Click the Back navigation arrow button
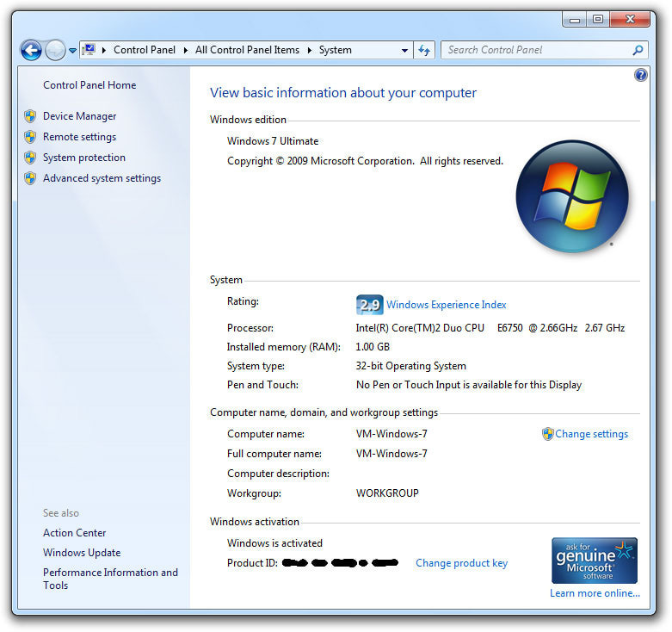Viewport: 672px width, 632px height. 31,51
